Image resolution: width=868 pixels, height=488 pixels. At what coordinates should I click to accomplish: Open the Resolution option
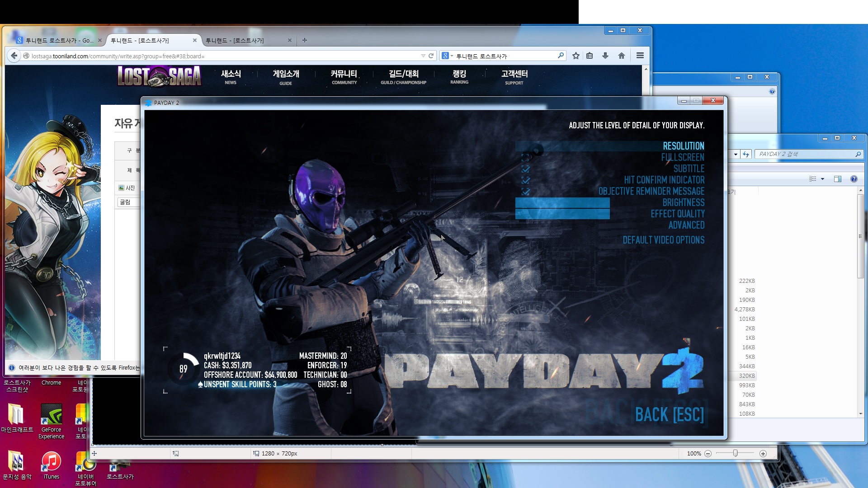pos(683,146)
